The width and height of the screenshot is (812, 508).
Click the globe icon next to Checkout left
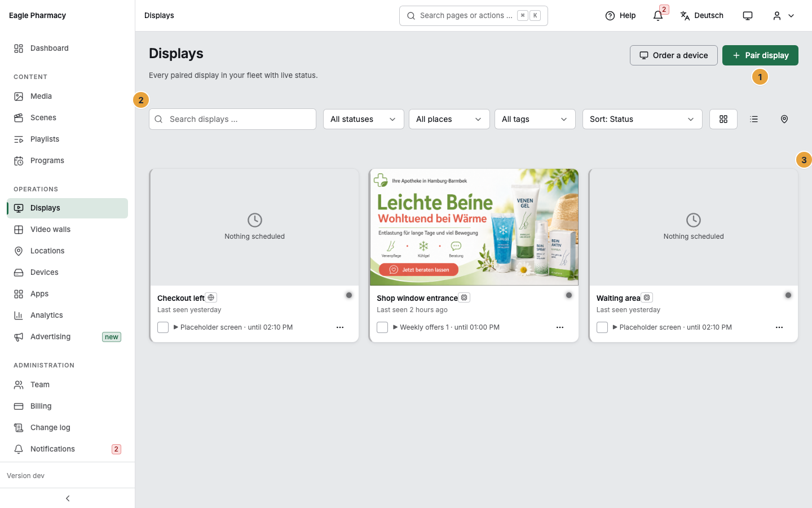tap(211, 297)
